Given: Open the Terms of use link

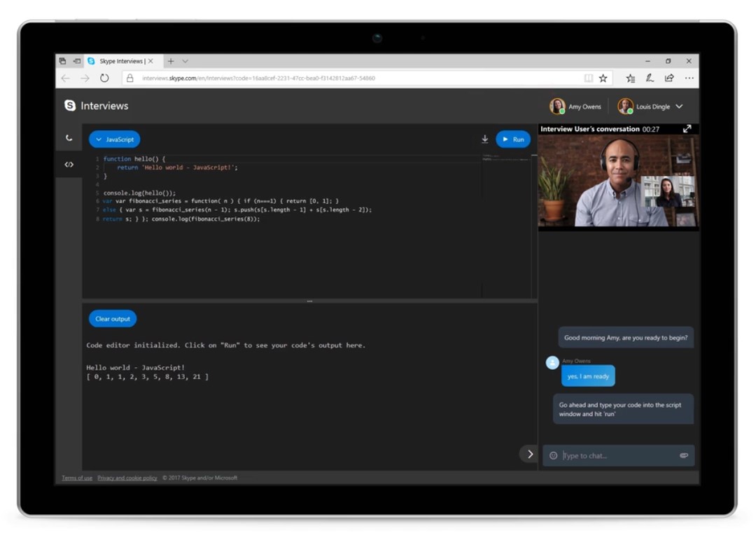Looking at the screenshot, I should tap(77, 478).
